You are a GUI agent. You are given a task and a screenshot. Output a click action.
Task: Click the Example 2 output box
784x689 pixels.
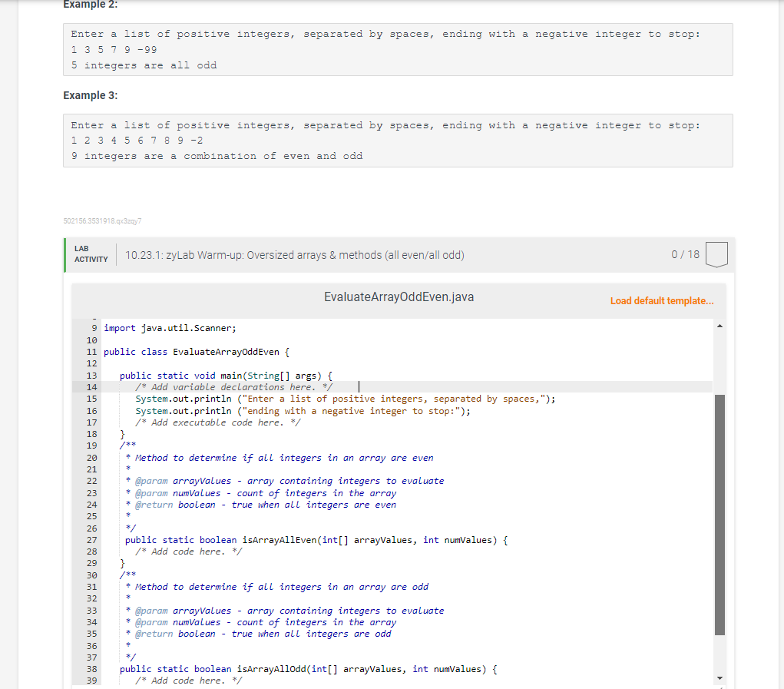coord(397,49)
